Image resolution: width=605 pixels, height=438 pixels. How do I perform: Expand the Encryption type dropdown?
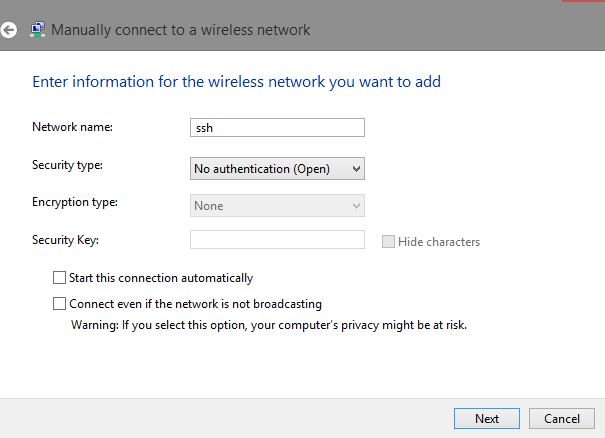click(x=357, y=206)
